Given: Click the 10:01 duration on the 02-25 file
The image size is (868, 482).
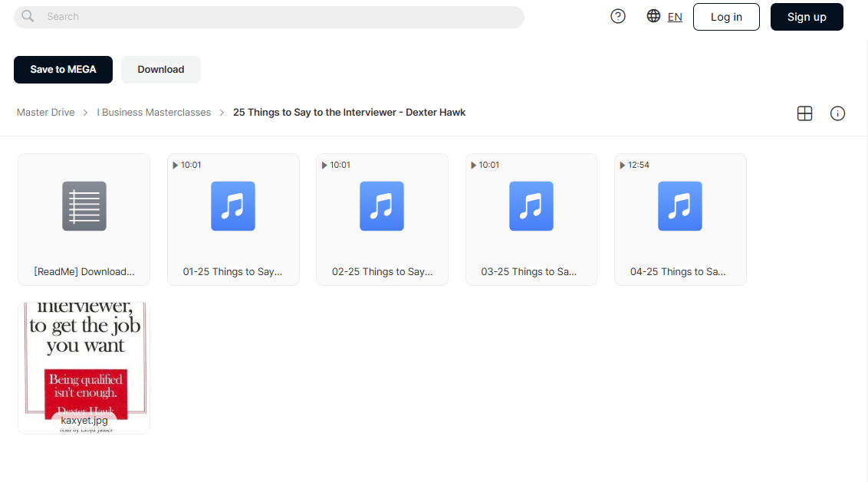Looking at the screenshot, I should tap(340, 165).
